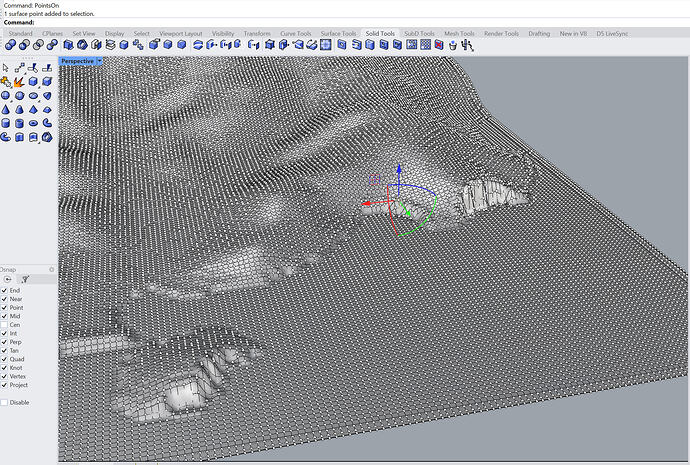This screenshot has height=465, width=690.
Task: Click the gumball red X-axis arrow
Action: pos(367,204)
